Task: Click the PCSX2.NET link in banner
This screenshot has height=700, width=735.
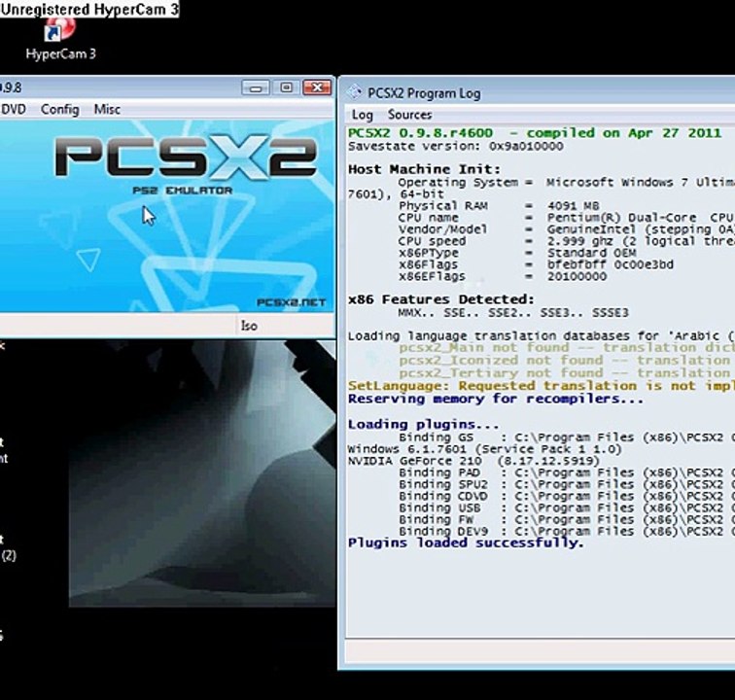Action: click(x=291, y=302)
